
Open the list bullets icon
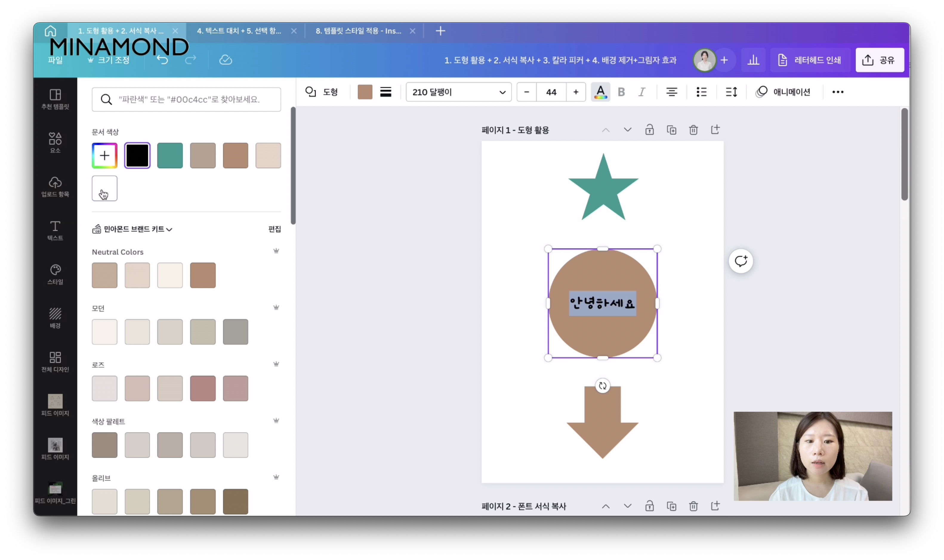tap(701, 92)
